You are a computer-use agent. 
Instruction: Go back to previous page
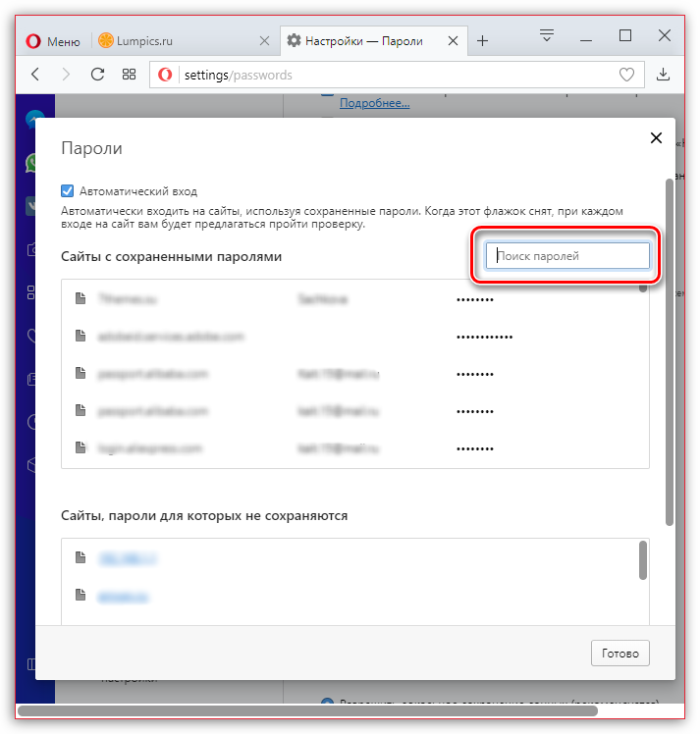coord(35,74)
